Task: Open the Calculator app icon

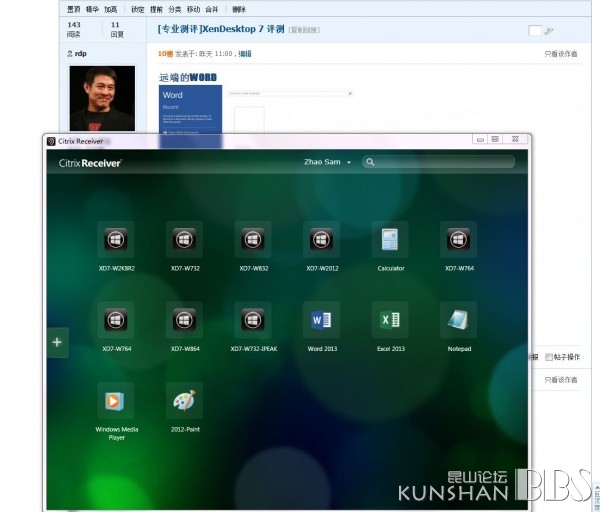Action: point(390,240)
